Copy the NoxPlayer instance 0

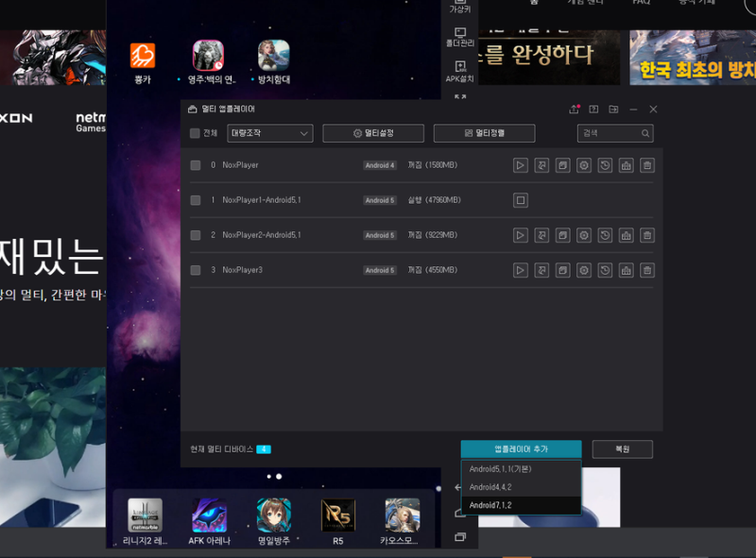562,165
